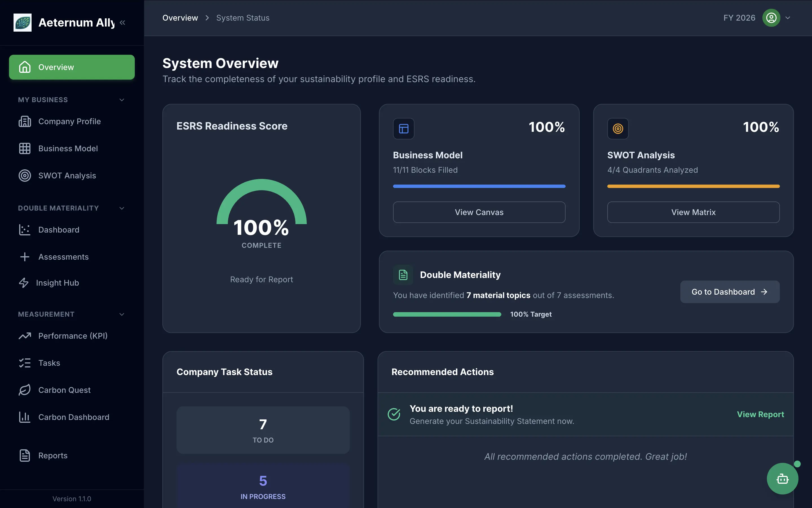Click Overview breadcrumb link
812x508 pixels.
180,18
